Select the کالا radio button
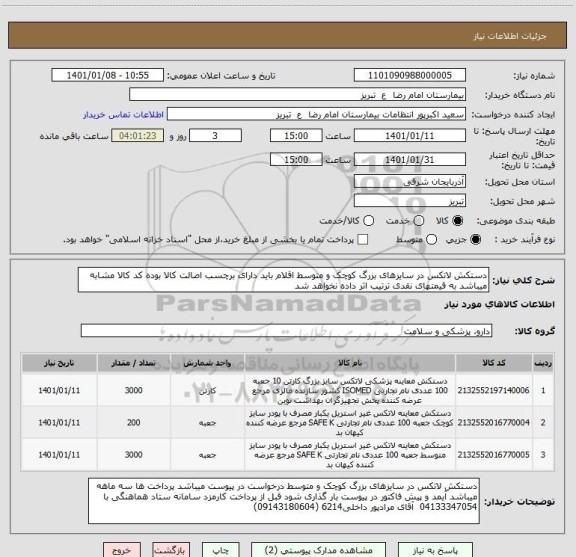Image resolution: width=576 pixels, height=557 pixels. [458, 221]
